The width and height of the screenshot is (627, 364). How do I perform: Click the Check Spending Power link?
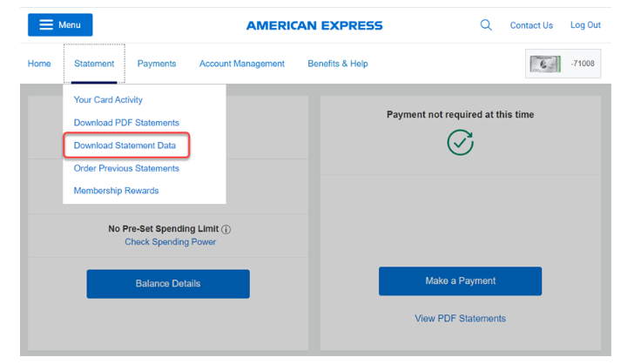tap(170, 242)
